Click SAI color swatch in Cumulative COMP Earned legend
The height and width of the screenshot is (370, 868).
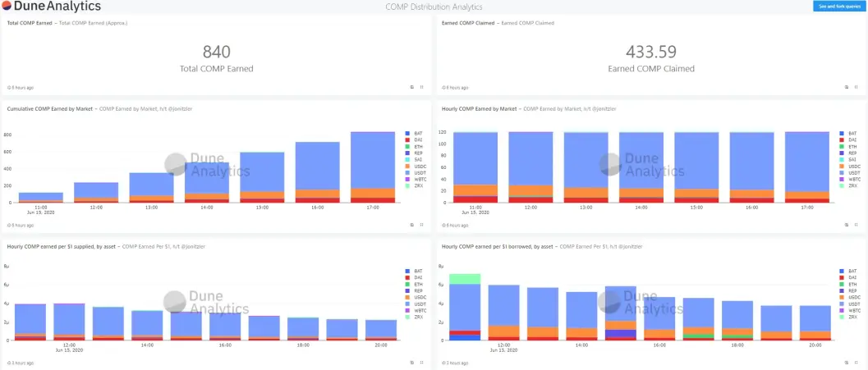coord(407,159)
